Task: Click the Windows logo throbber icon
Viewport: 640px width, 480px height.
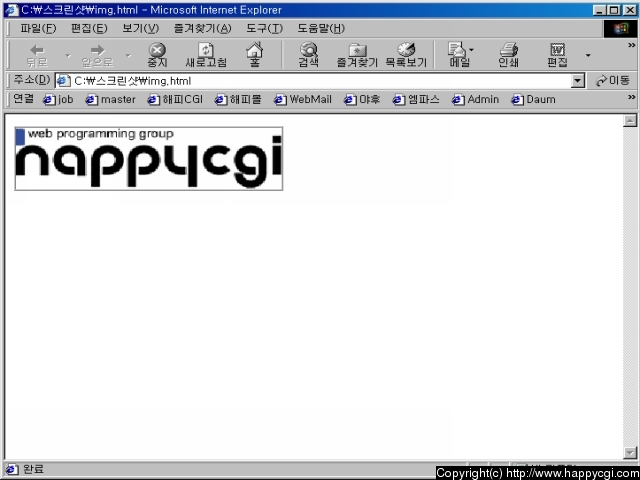Action: coord(620,28)
